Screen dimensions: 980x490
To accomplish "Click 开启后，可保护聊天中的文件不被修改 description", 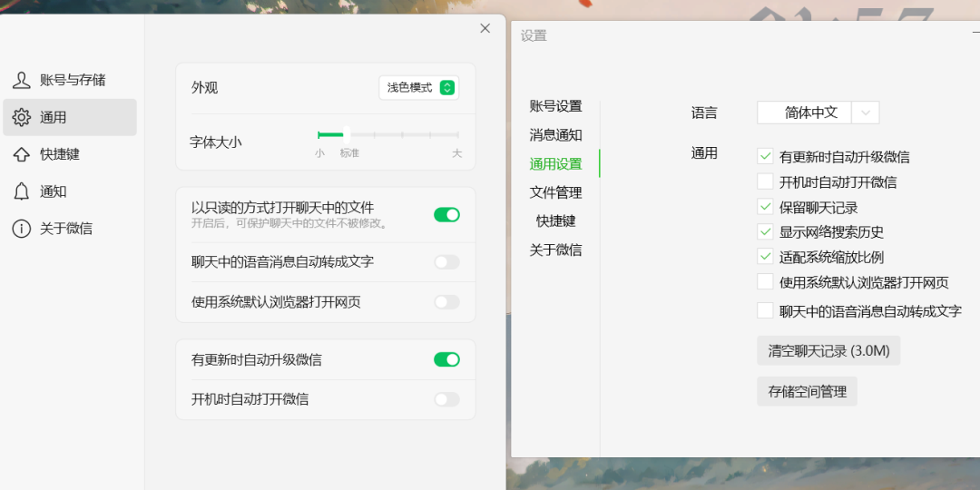I will (x=289, y=223).
